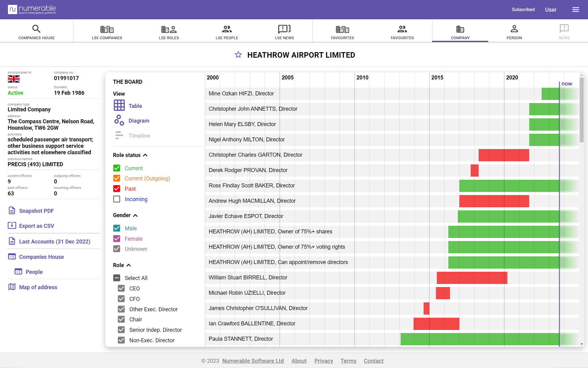Uncheck Senior Indep. Director checkbox
The width and height of the screenshot is (588, 368).
tap(121, 330)
